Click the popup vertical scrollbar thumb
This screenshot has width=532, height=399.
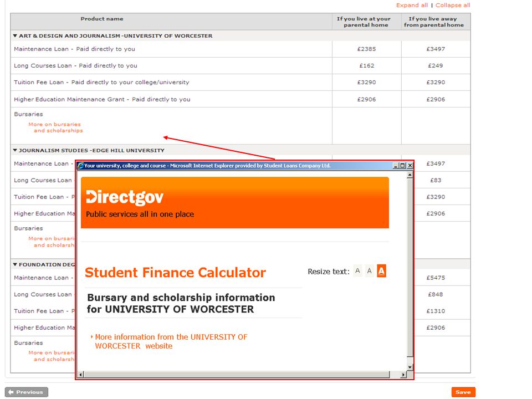pyautogui.click(x=410, y=267)
